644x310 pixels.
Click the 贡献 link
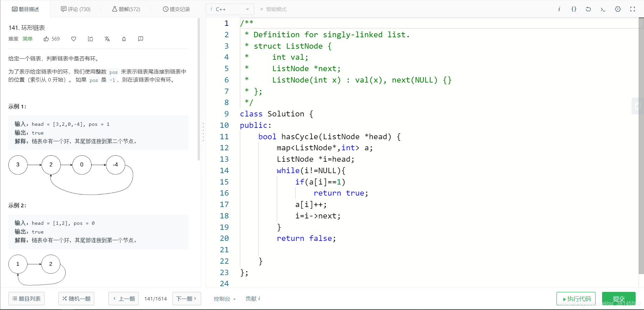click(253, 299)
